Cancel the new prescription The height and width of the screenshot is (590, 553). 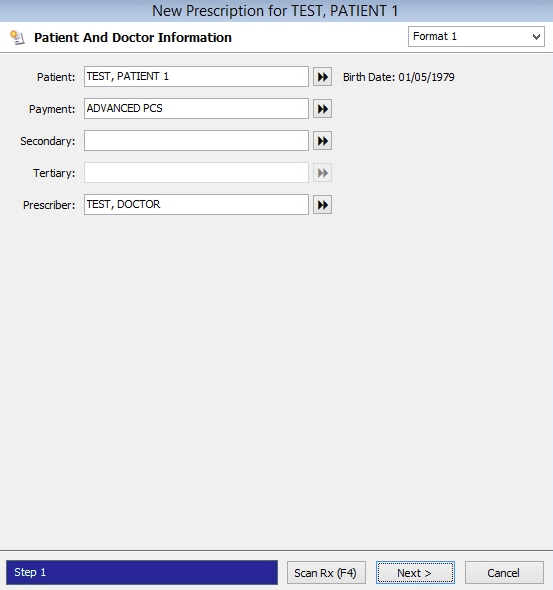click(x=504, y=573)
